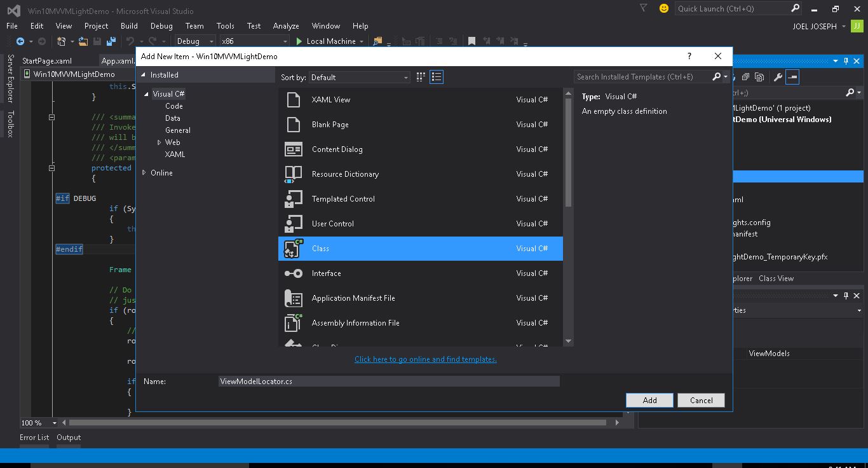This screenshot has height=468, width=868.
Task: Click the New Project toolbar icon
Action: tap(62, 41)
